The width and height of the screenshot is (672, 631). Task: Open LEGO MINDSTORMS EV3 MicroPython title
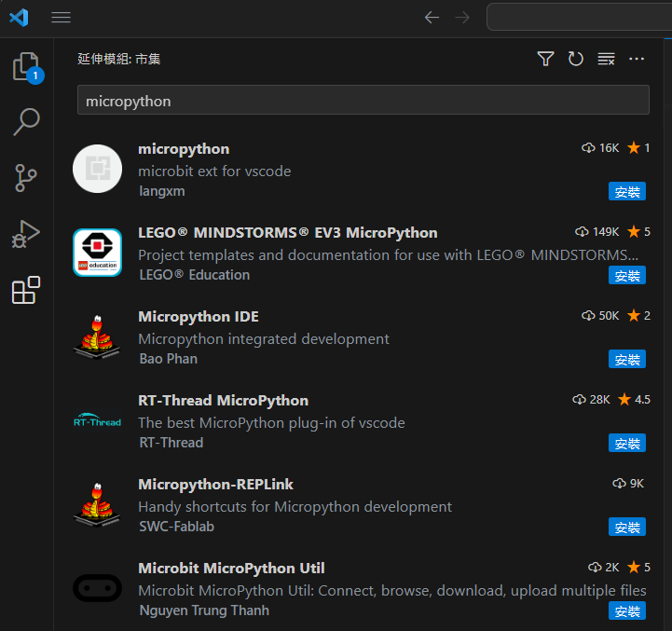pos(288,233)
